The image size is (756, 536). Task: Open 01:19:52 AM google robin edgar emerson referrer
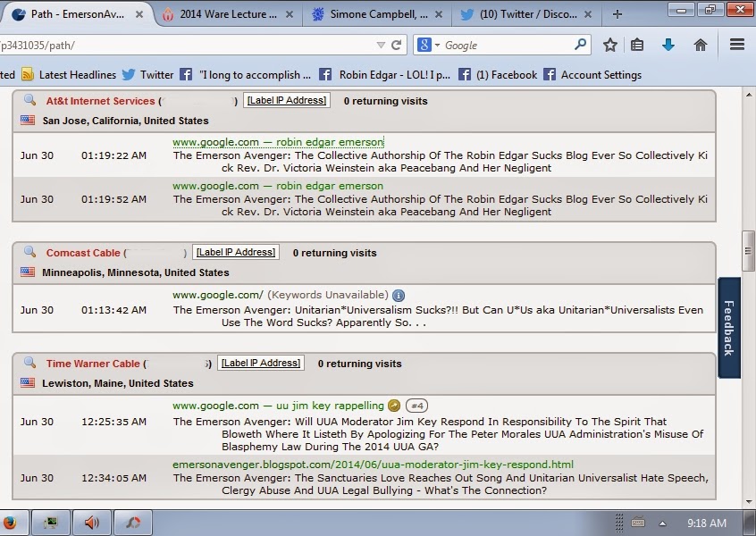[278, 186]
